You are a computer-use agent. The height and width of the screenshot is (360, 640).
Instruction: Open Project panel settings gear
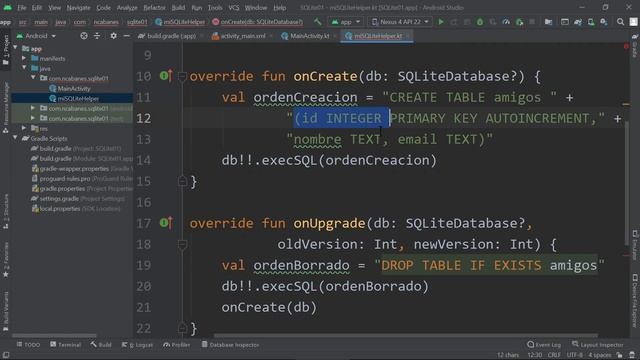[x=113, y=36]
